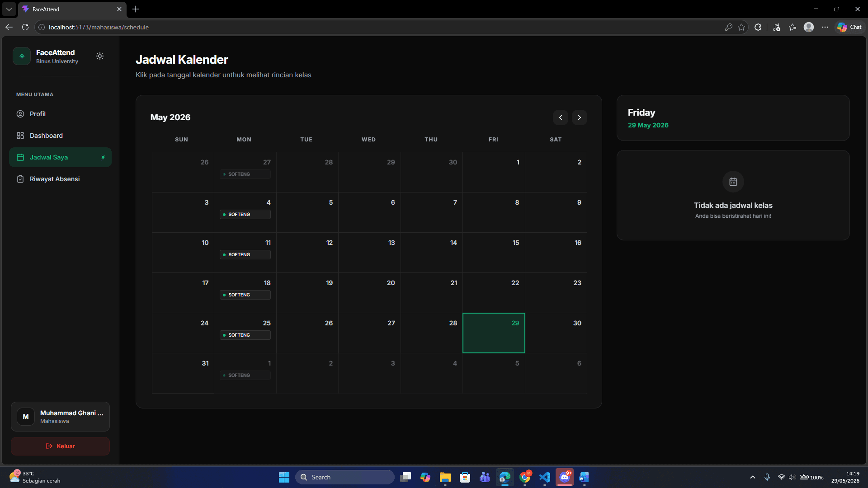The image size is (868, 488).
Task: Open browser settings three-dots menu
Action: [825, 27]
